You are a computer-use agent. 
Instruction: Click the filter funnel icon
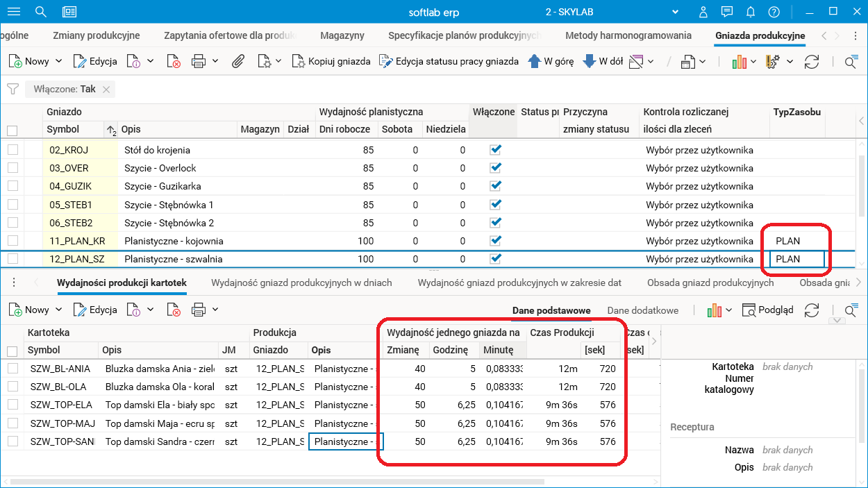[12, 89]
